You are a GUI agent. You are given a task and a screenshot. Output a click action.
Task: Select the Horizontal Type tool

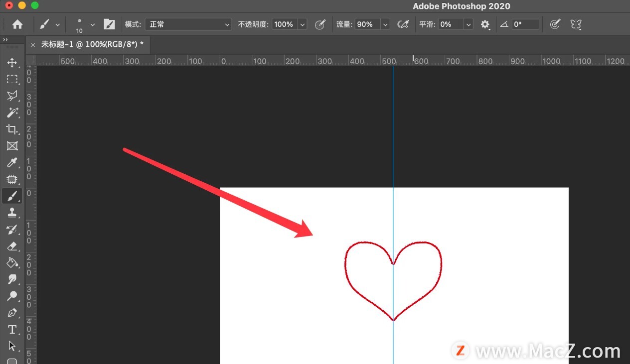pos(12,330)
